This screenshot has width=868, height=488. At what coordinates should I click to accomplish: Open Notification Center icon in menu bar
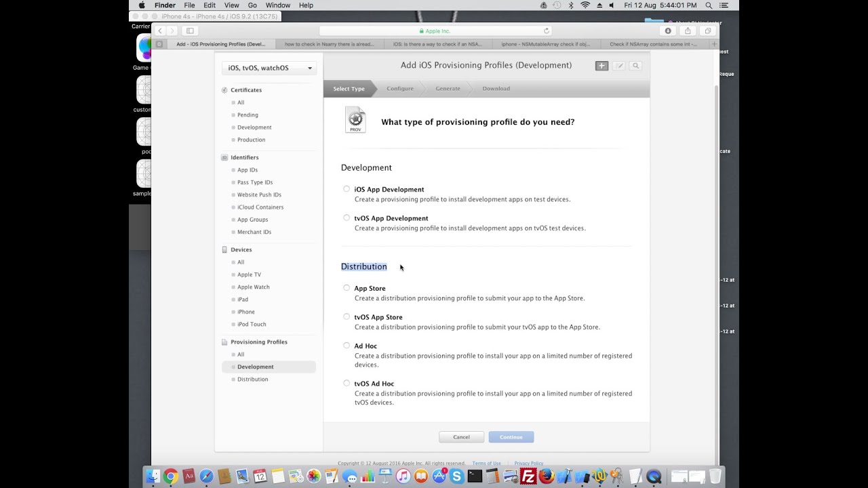(x=724, y=5)
